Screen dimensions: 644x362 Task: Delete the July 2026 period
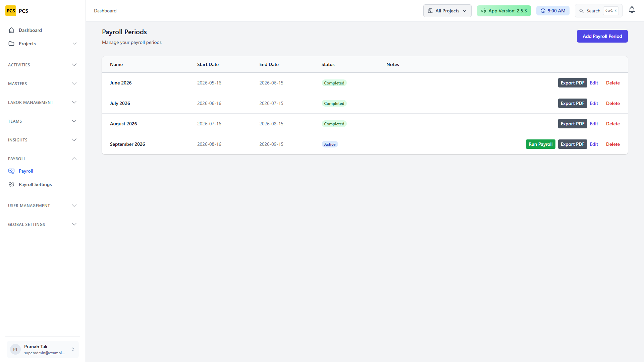pos(612,103)
